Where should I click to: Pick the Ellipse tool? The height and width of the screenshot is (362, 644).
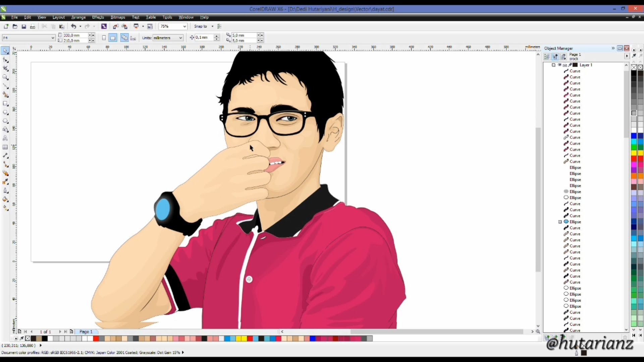5,112
